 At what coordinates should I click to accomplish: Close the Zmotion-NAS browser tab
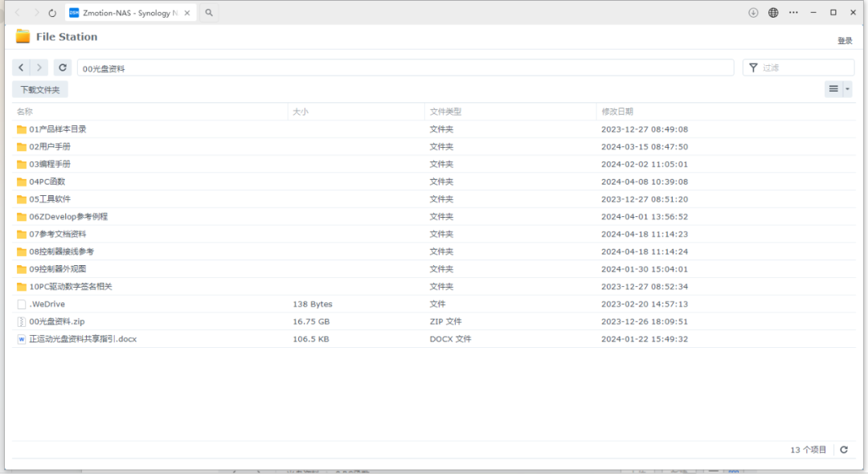click(187, 13)
